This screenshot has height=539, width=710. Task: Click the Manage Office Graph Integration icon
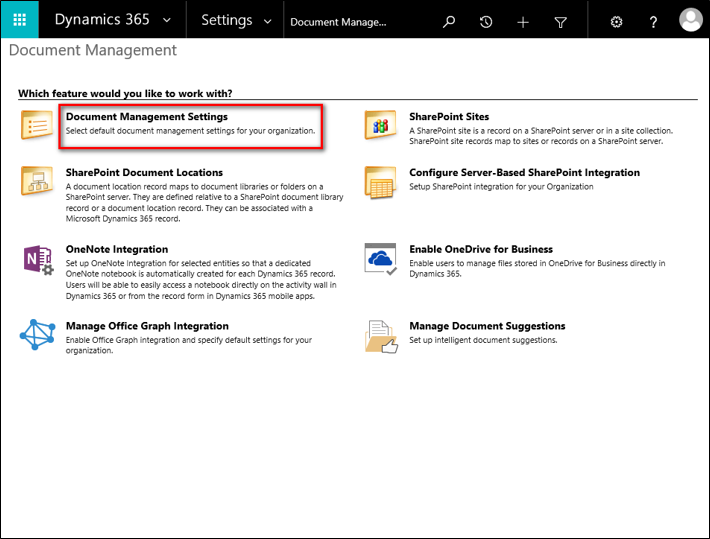point(37,335)
